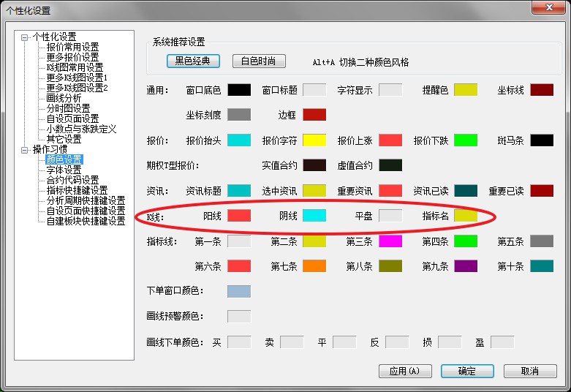571x392 pixels.
Task: Change the 阴线 cyan color swatch
Action: (x=314, y=216)
